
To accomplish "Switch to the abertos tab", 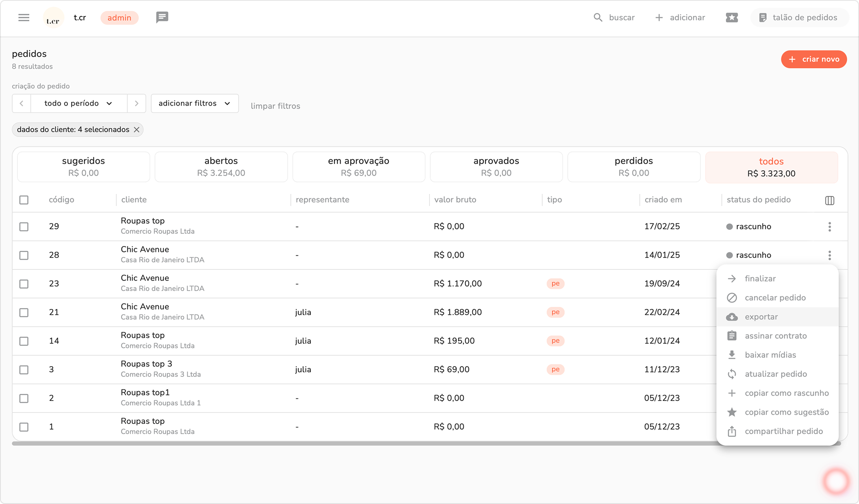I will pyautogui.click(x=221, y=167).
